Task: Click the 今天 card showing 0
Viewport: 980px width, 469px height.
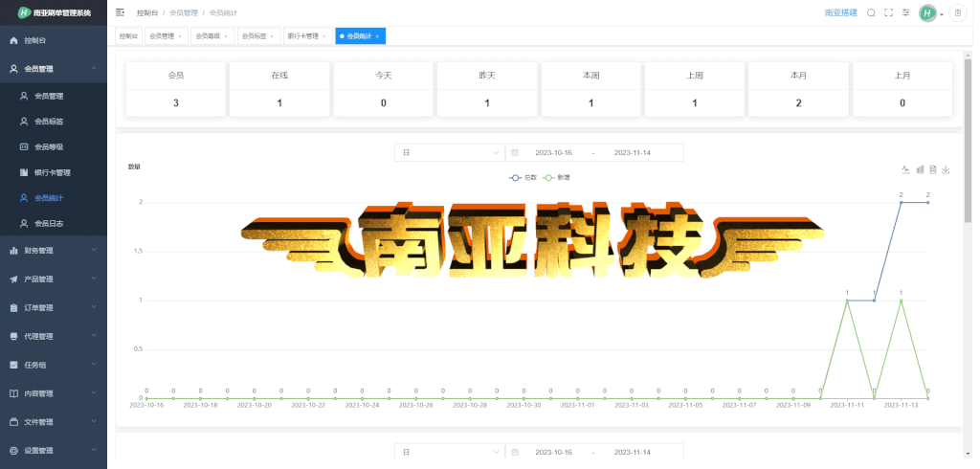Action: click(x=383, y=89)
